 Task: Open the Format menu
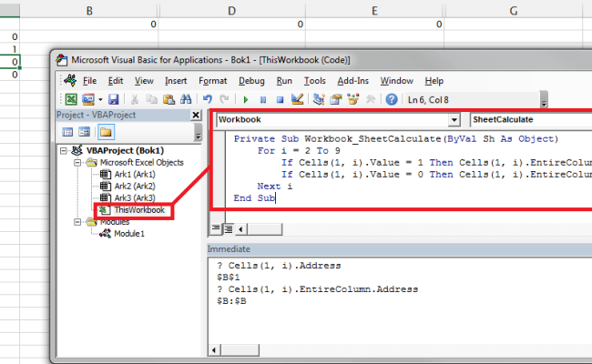coord(212,81)
